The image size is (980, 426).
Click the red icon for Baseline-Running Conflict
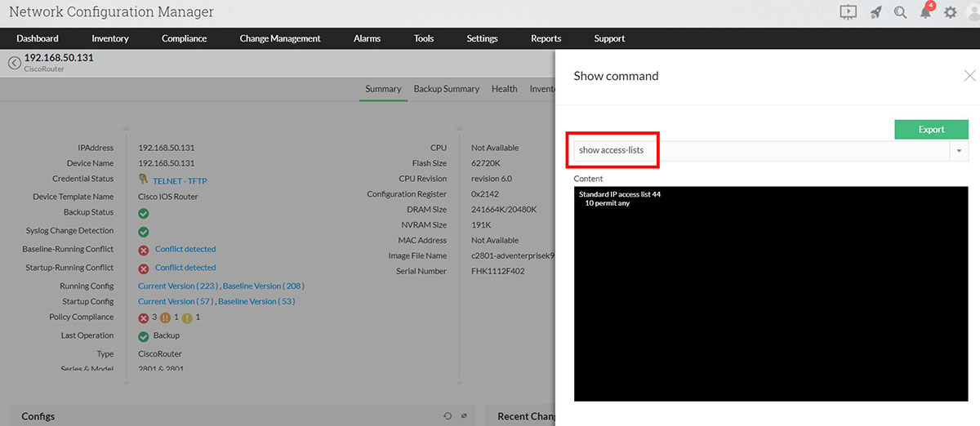point(144,250)
